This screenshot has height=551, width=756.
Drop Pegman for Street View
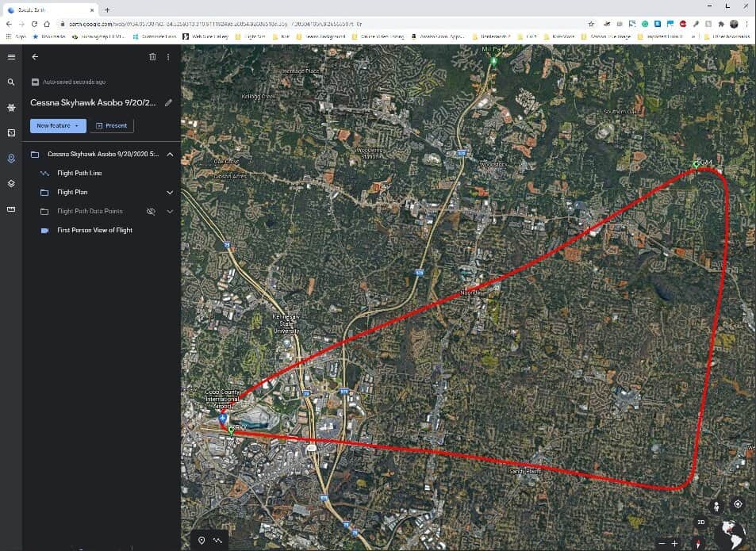(x=717, y=505)
